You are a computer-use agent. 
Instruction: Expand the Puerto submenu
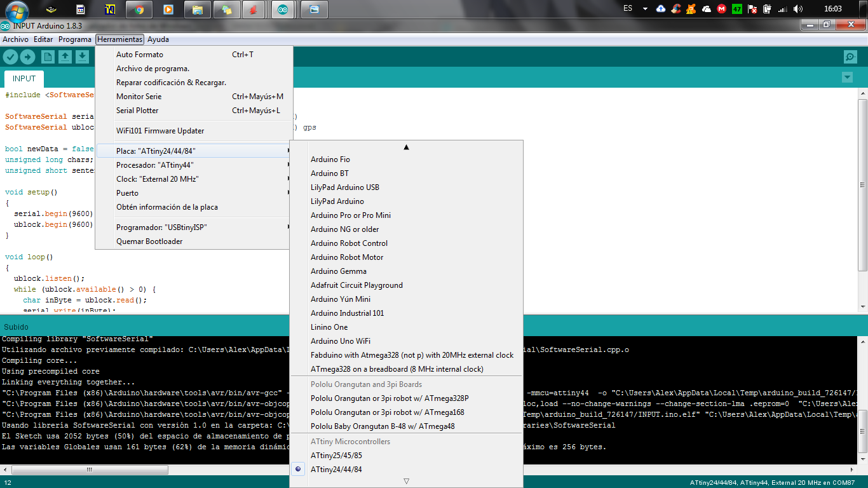[194, 193]
